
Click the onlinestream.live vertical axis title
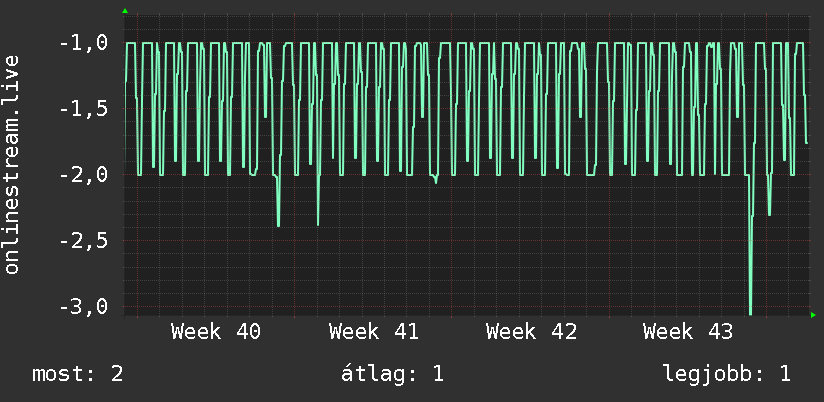click(11, 164)
